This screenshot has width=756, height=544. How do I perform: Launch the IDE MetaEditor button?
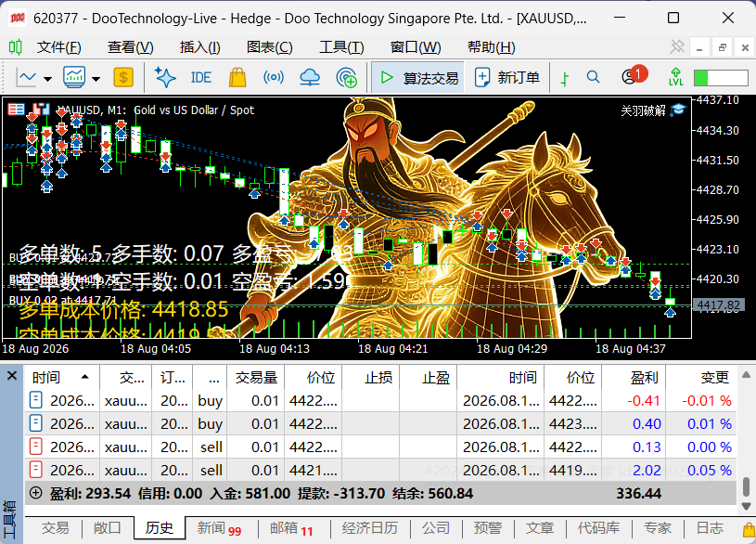(201, 77)
